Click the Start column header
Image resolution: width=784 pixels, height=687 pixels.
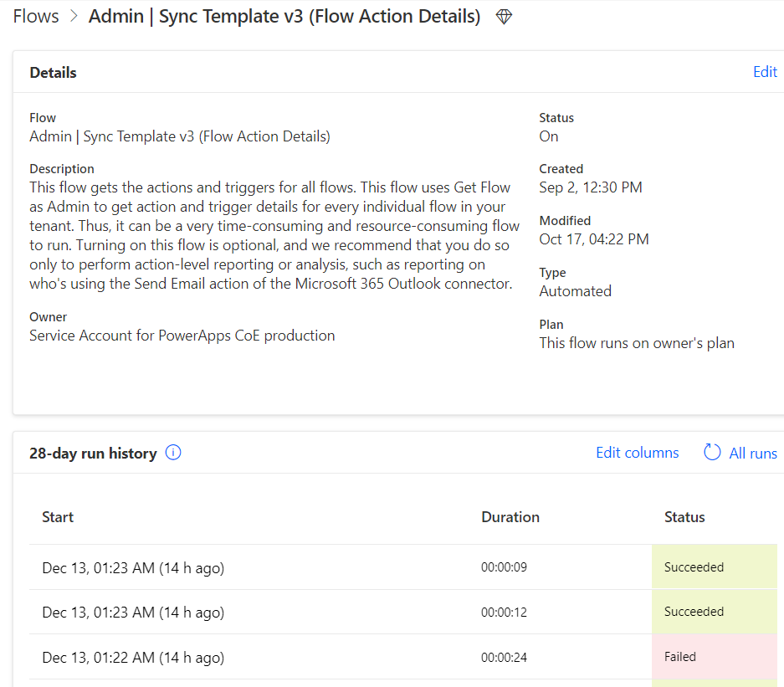click(57, 516)
